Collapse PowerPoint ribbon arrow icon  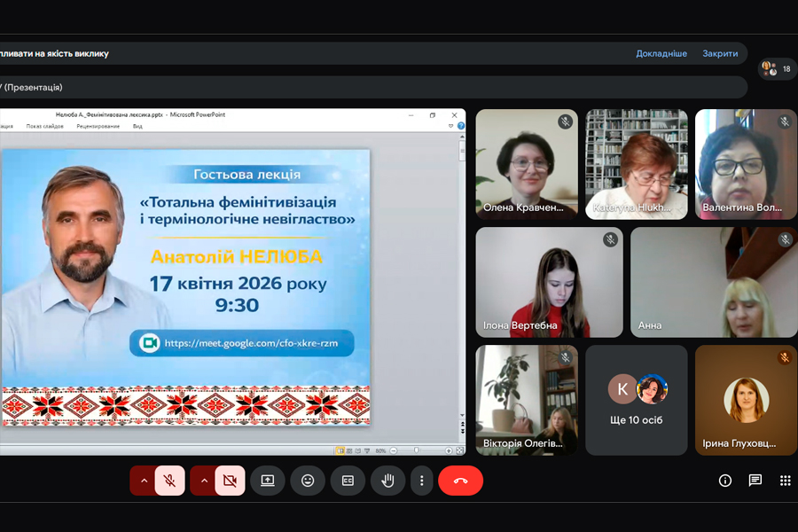(x=451, y=126)
